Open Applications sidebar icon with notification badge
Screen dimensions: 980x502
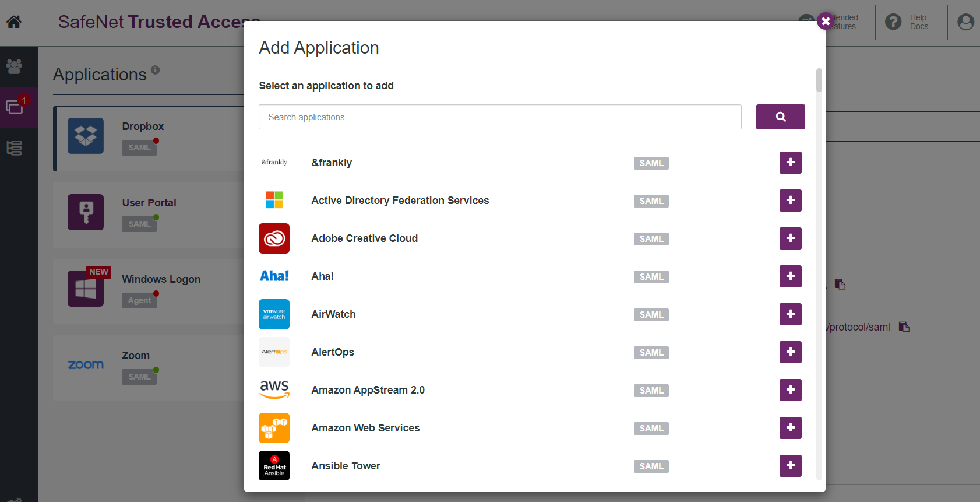coord(15,107)
